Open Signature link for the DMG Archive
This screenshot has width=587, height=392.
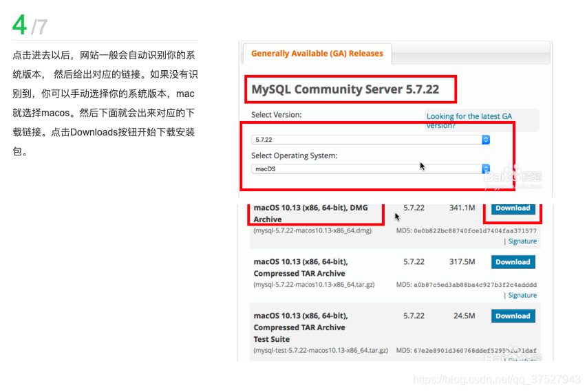coord(522,241)
